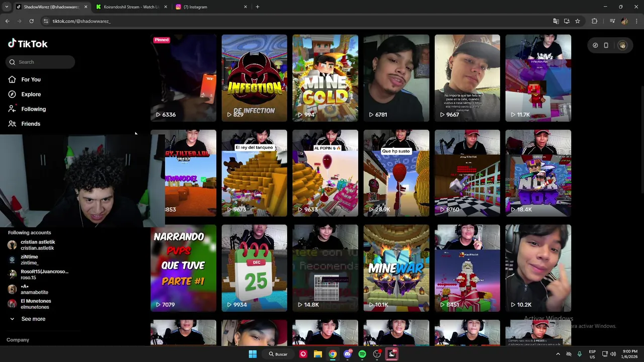Open 'El rey del tanqueo' video
Image resolution: width=644 pixels, height=362 pixels.
point(254,173)
